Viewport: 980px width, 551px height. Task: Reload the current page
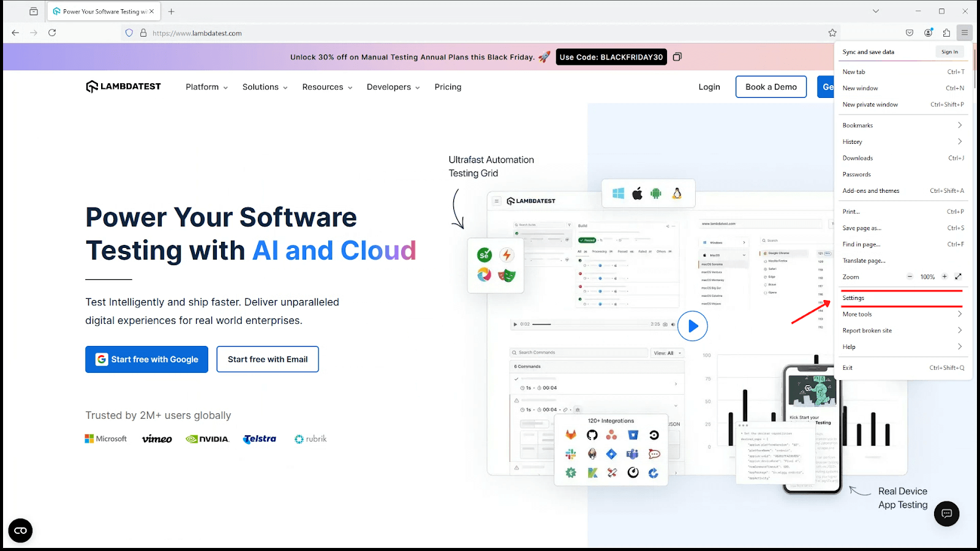coord(52,33)
